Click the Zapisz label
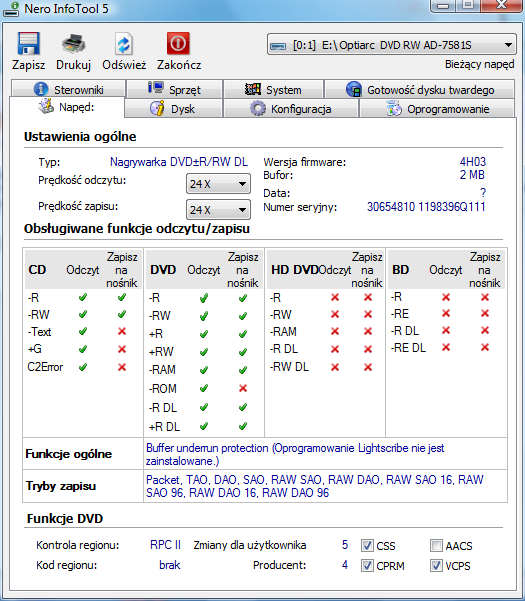This screenshot has height=601, width=525. point(28,65)
